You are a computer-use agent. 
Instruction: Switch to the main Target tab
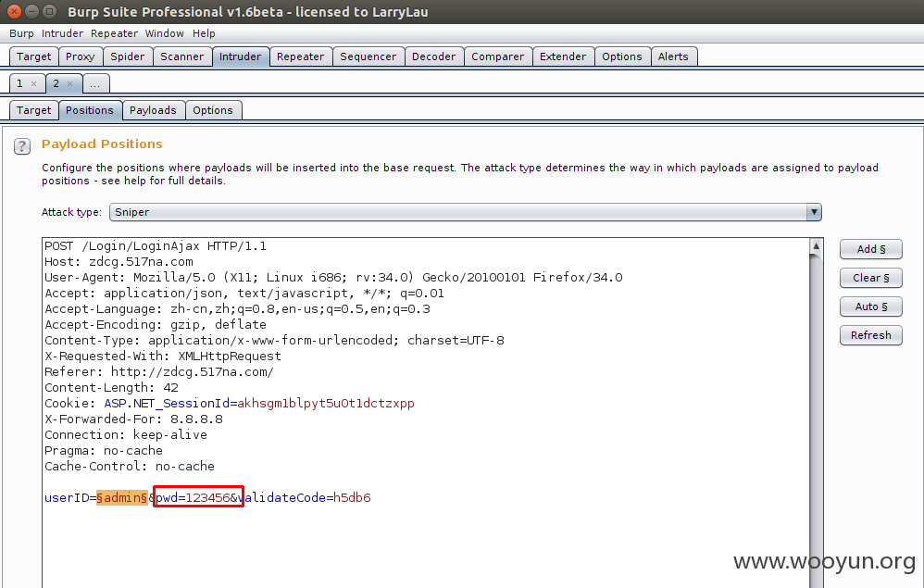pyautogui.click(x=33, y=56)
